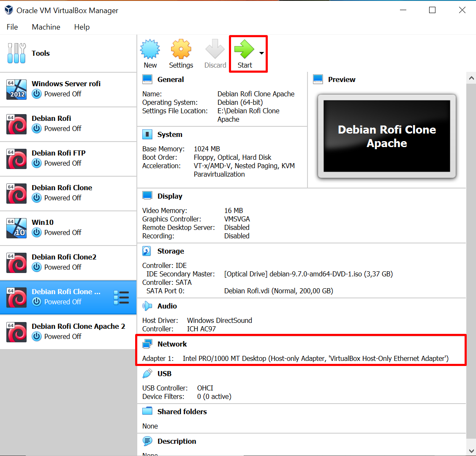Click the Description section speech-bubble icon
Viewport: 476px width, 456px height.
click(147, 441)
